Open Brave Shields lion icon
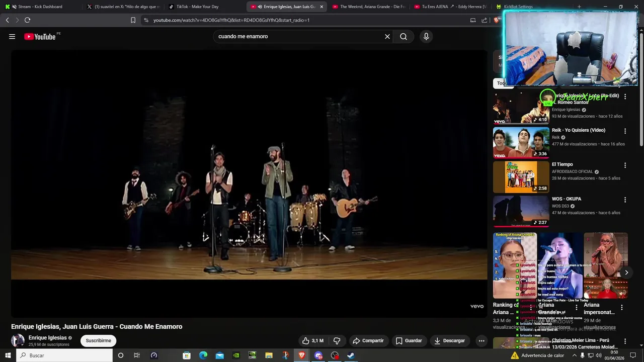This screenshot has height=362, width=644. click(x=497, y=20)
